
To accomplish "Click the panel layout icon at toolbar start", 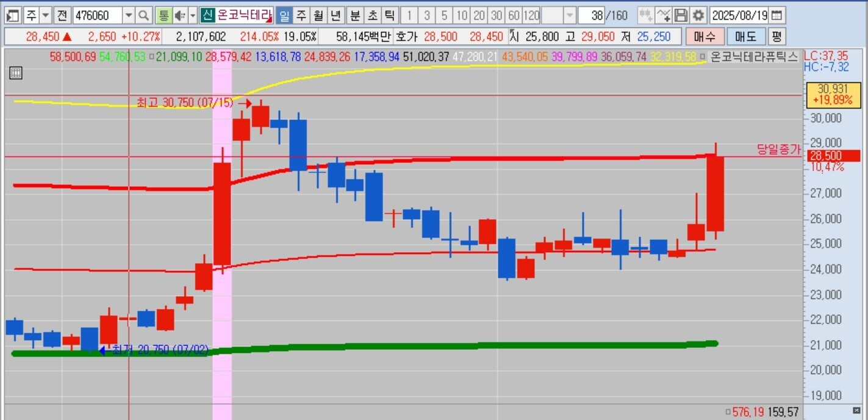I will [x=13, y=15].
